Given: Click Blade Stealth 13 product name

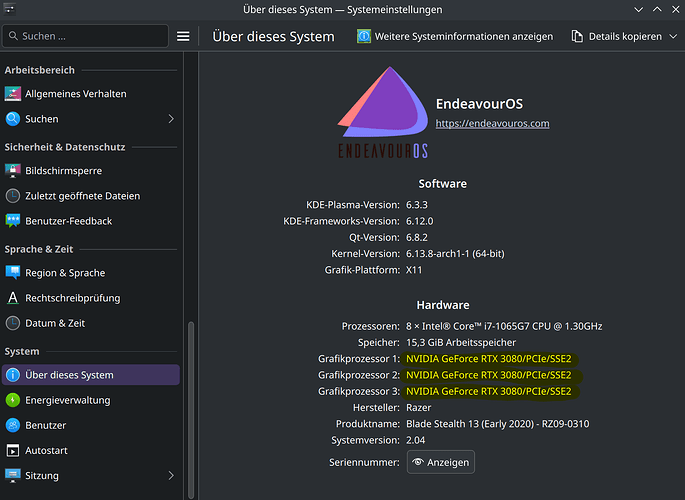Looking at the screenshot, I should tap(498, 424).
